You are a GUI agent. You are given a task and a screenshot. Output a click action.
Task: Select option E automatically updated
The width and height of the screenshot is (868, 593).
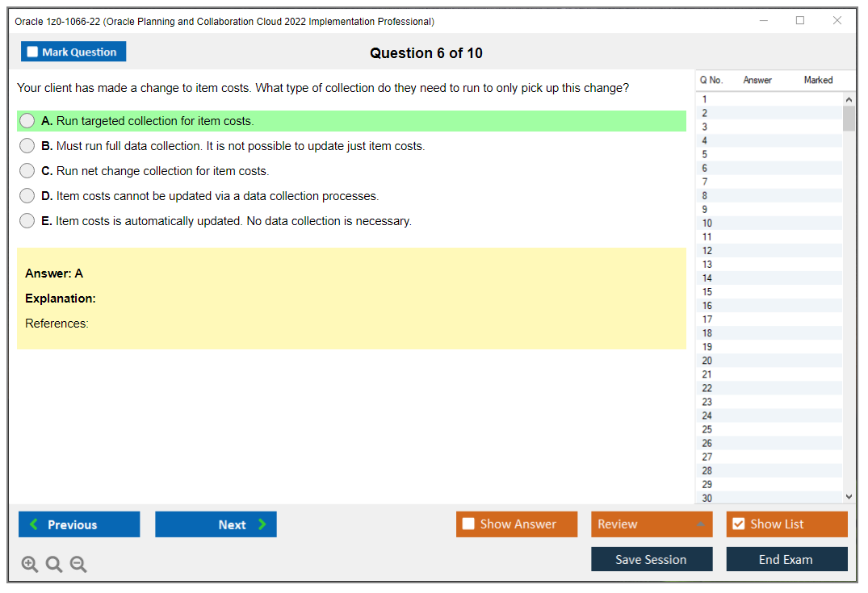pos(27,221)
